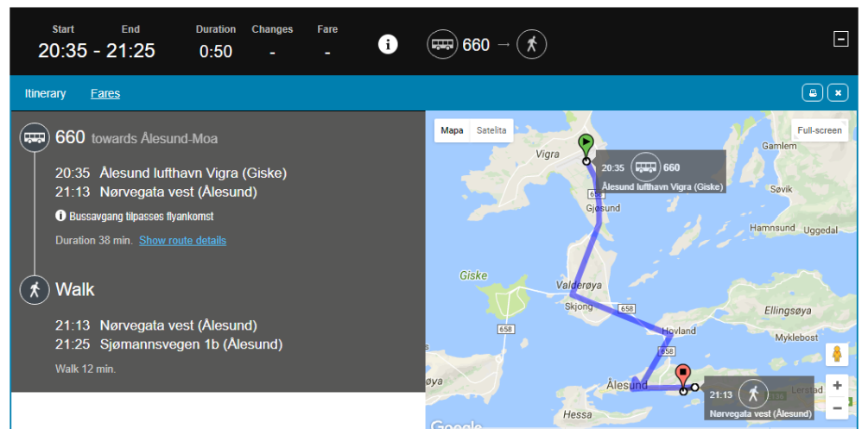Viewport: 868px width, 429px height.
Task: Click the info icon in the header bar
Action: click(388, 44)
